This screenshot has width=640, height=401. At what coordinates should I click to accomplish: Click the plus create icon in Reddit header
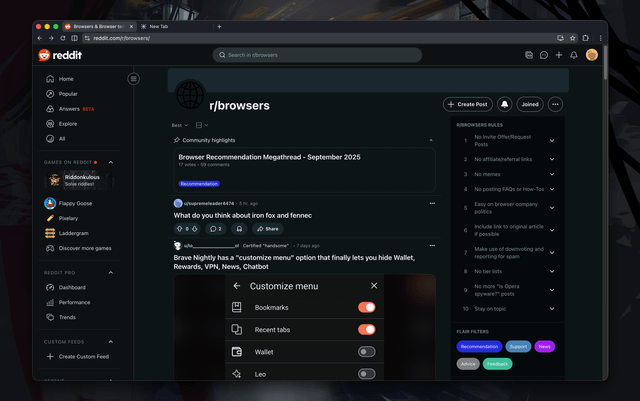559,55
